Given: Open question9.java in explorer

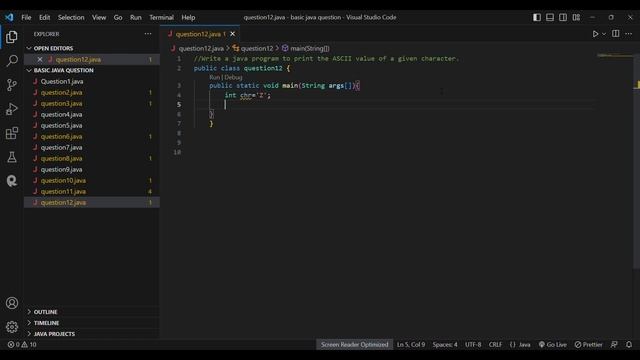Looking at the screenshot, I should [91, 169].
